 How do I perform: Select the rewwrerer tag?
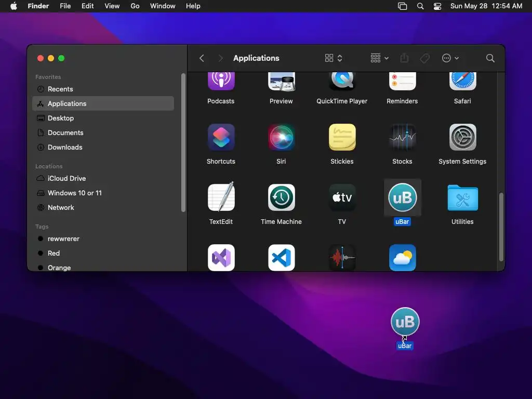(103, 238)
